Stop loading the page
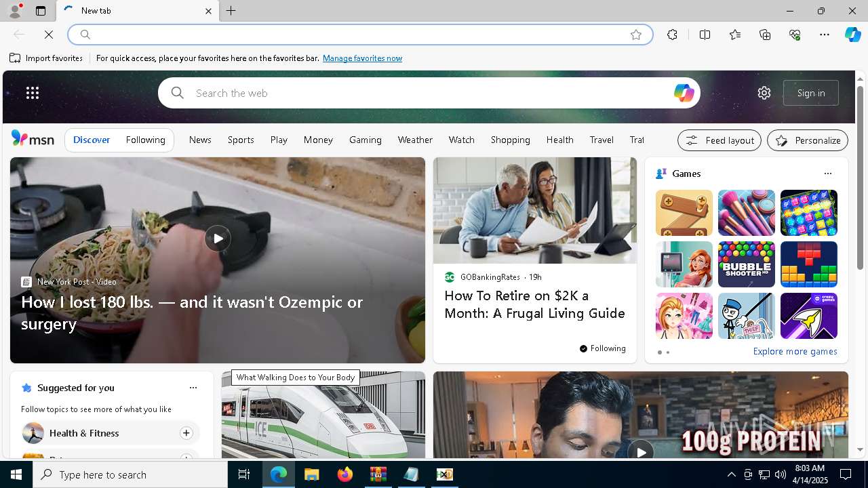This screenshot has width=868, height=488. 49,35
